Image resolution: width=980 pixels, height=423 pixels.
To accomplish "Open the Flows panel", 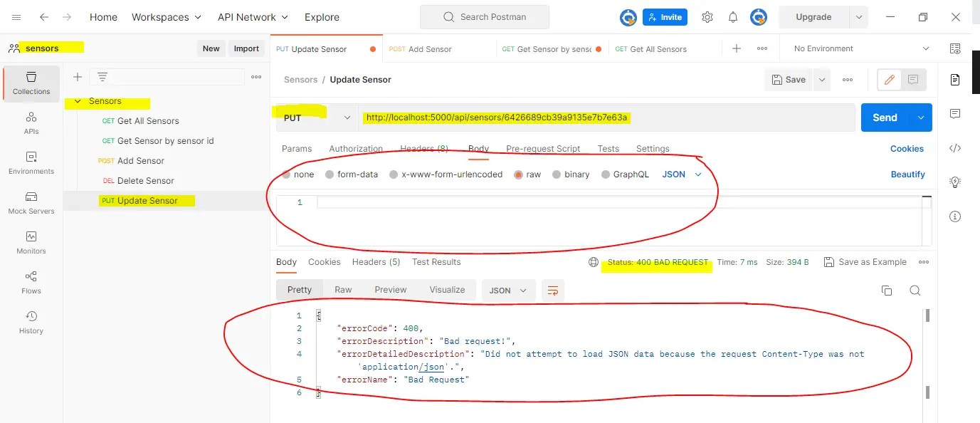I will tap(31, 282).
